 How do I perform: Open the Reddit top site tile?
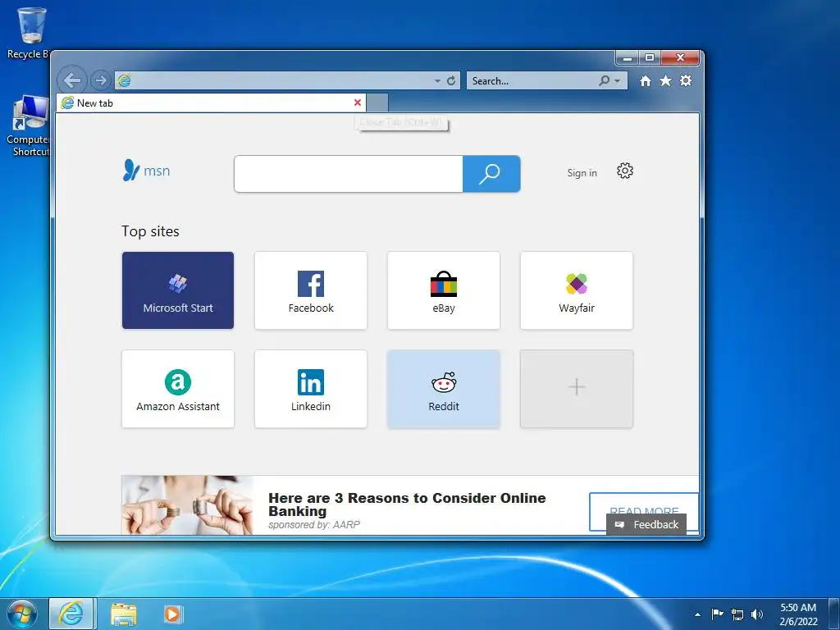pyautogui.click(x=444, y=389)
